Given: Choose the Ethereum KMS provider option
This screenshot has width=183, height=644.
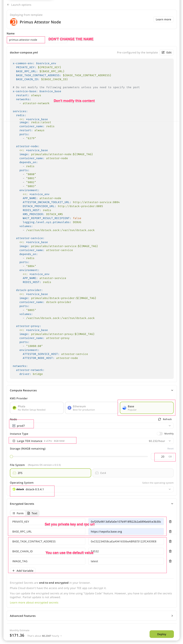Looking at the screenshot, I should (x=91, y=408).
